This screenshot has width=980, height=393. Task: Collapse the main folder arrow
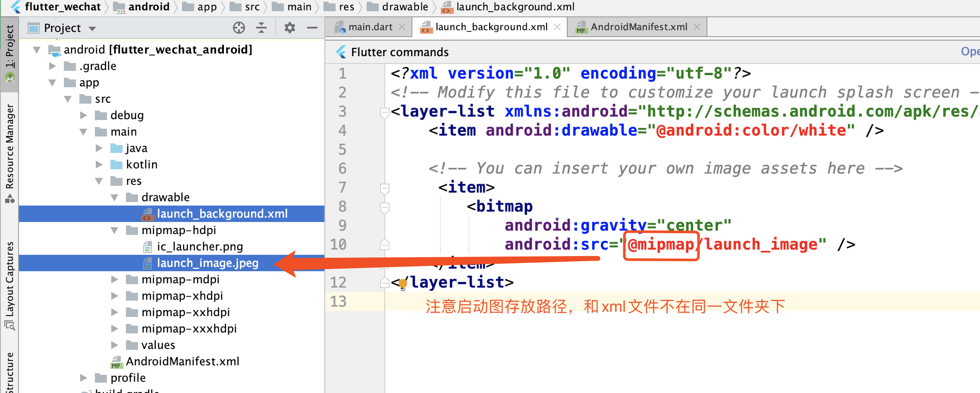[x=83, y=132]
